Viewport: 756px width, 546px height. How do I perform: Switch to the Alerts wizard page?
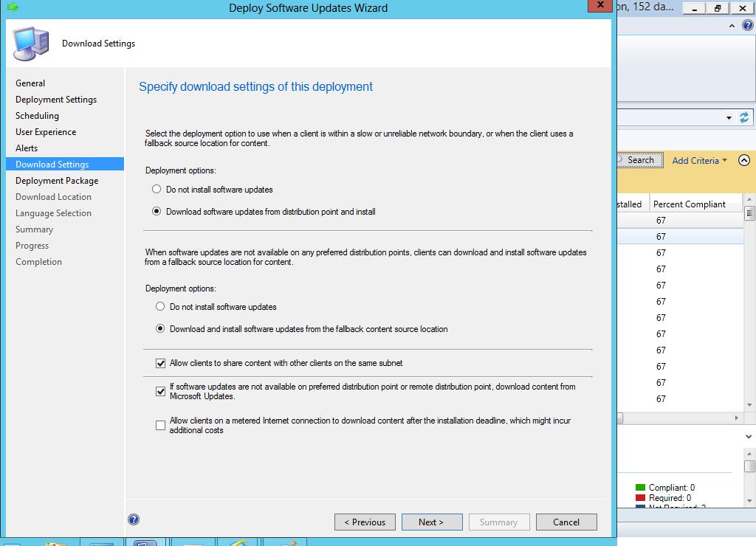[x=27, y=148]
